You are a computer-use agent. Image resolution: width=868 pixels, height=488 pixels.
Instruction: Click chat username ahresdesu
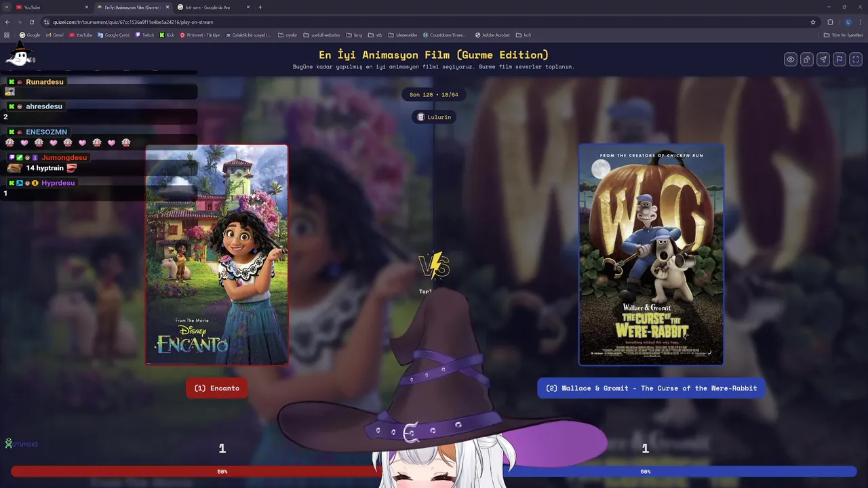44,106
